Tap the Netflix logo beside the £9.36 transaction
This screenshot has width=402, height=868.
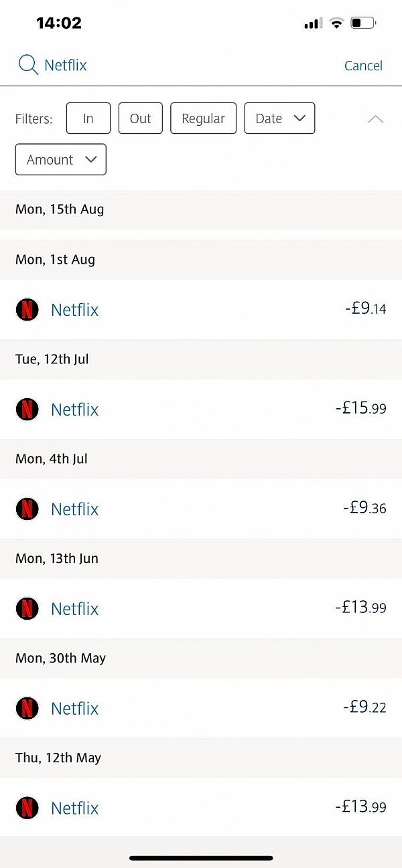point(27,509)
